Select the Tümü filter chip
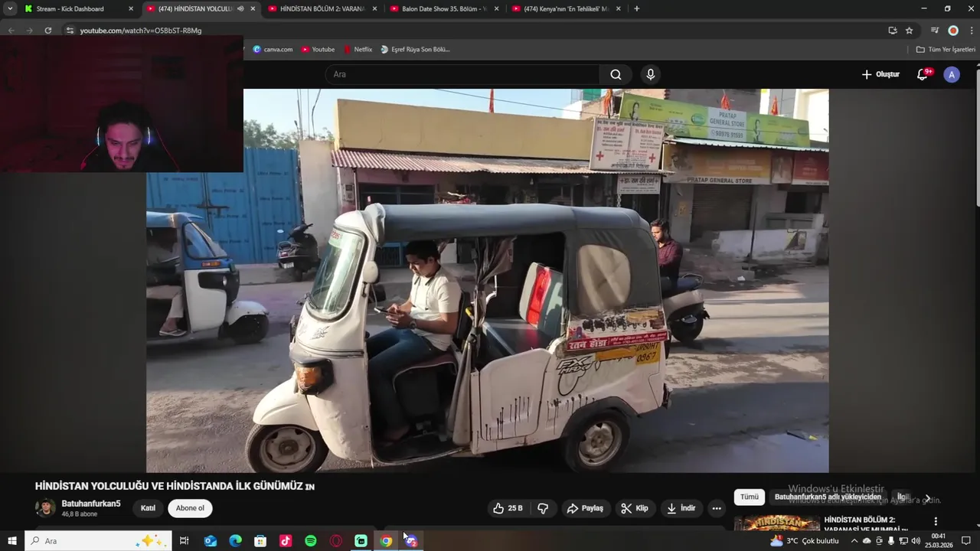Screen dimensions: 980x551 pos(750,497)
